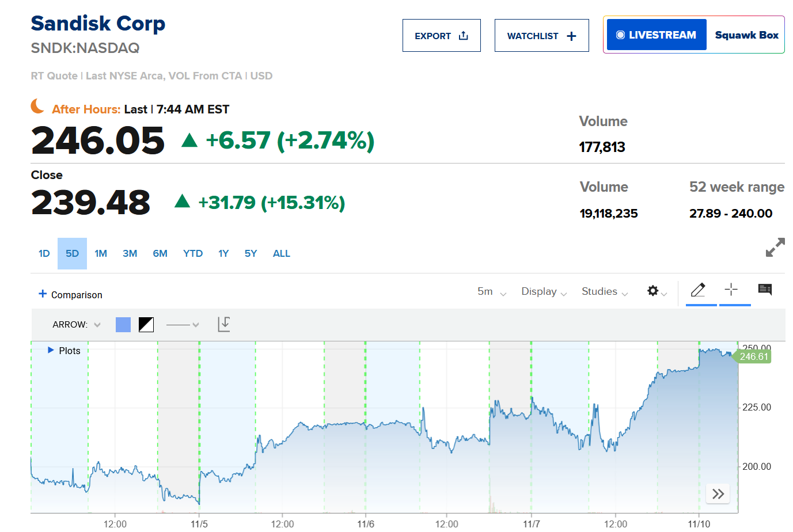
Task: Switch to the 1M time range tab
Action: tap(101, 253)
